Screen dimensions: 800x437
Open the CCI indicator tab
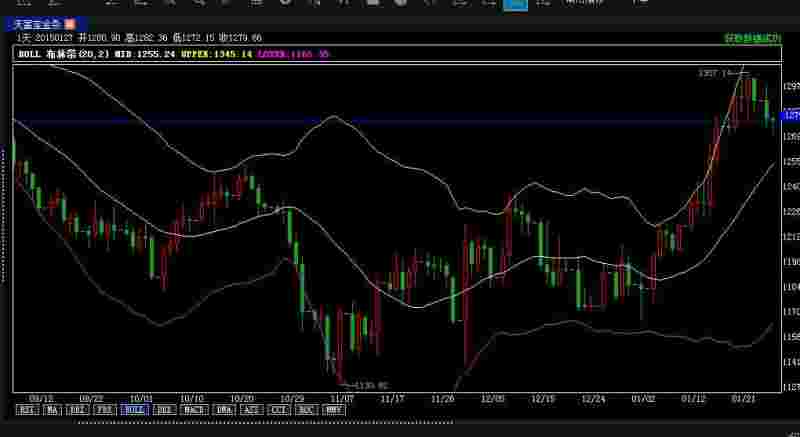[x=280, y=409]
